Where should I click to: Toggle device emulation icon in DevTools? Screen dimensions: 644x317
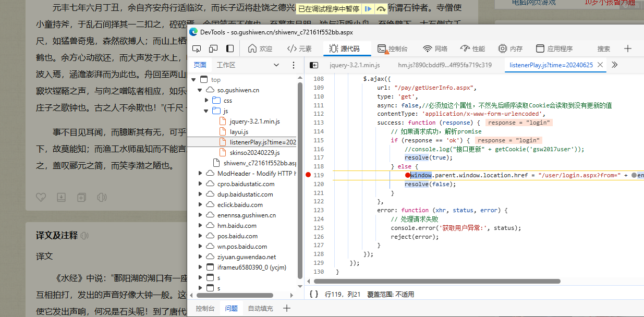[x=213, y=48]
